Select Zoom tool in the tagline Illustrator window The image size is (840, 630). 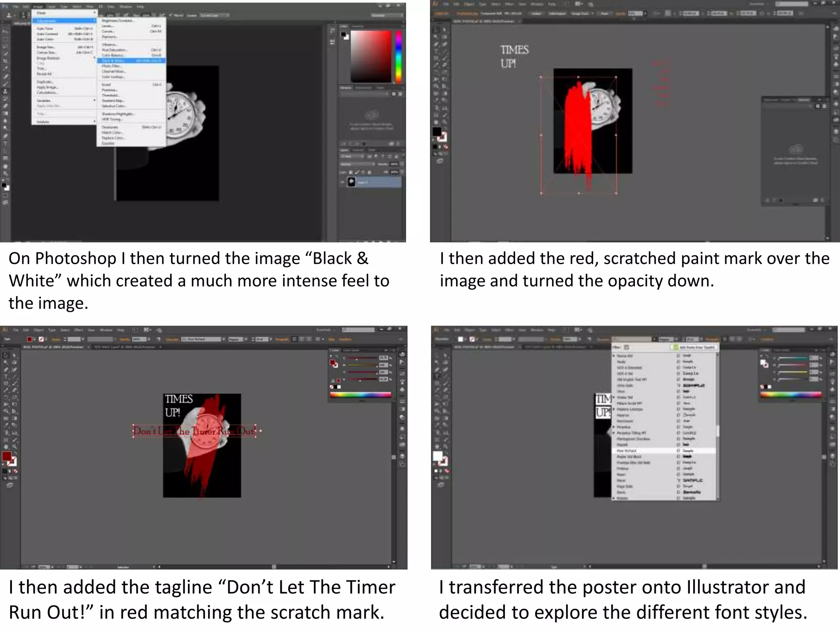pyautogui.click(x=15, y=447)
